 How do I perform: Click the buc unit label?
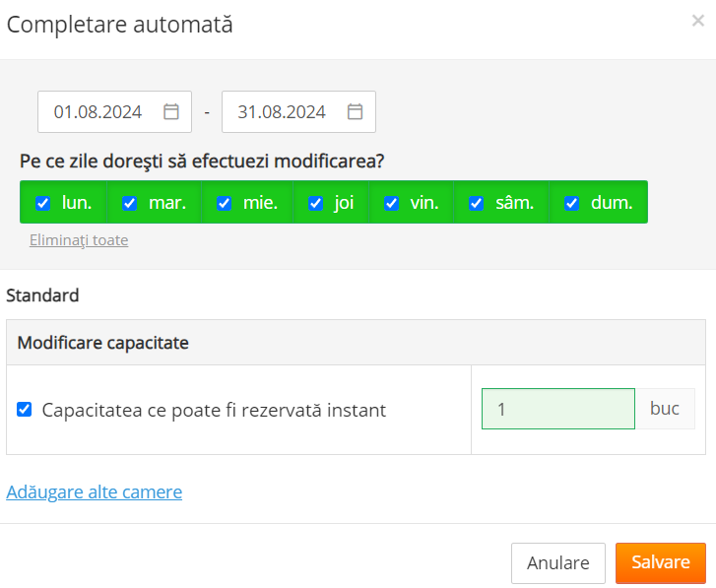click(665, 409)
